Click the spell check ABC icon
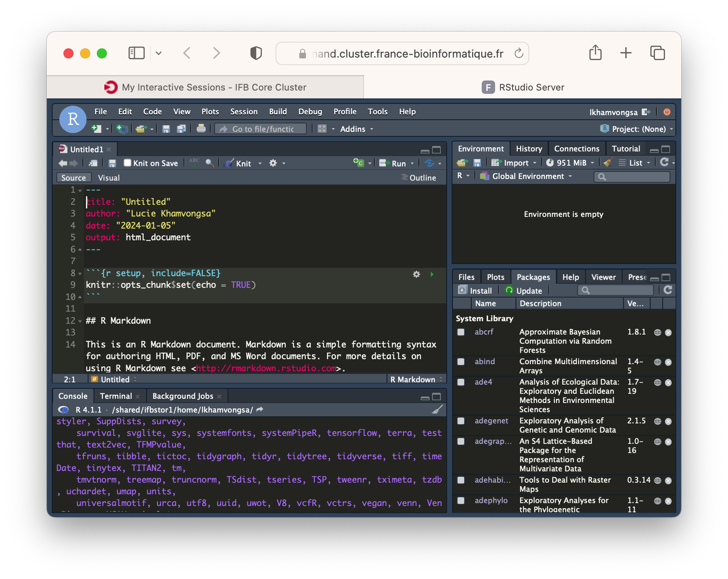Screen dimensions: 728x579 (194, 163)
